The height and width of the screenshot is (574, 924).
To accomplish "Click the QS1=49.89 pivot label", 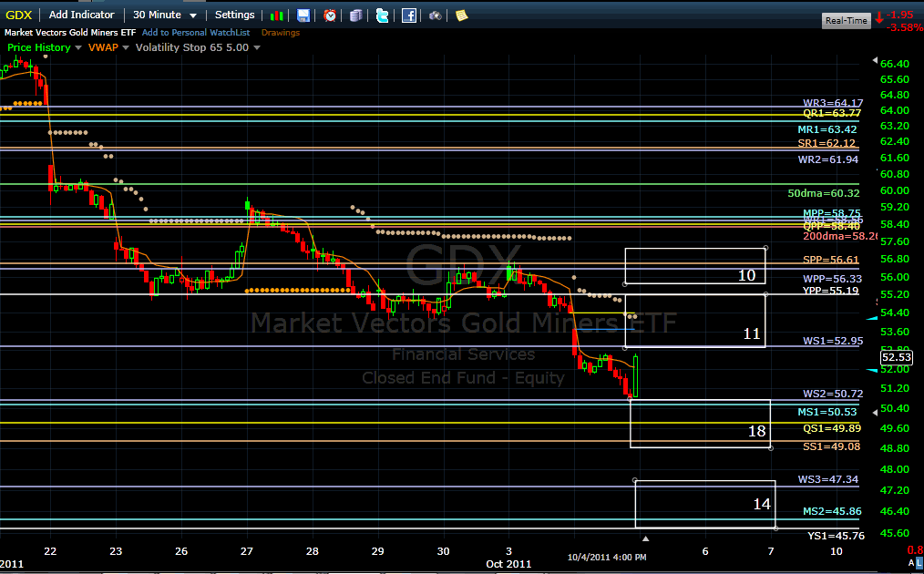I will 831,428.
